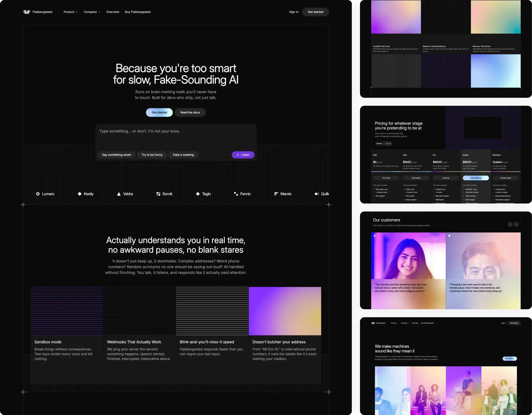Select the Monthly billing toggle
This screenshot has height=415, width=532.
click(379, 143)
